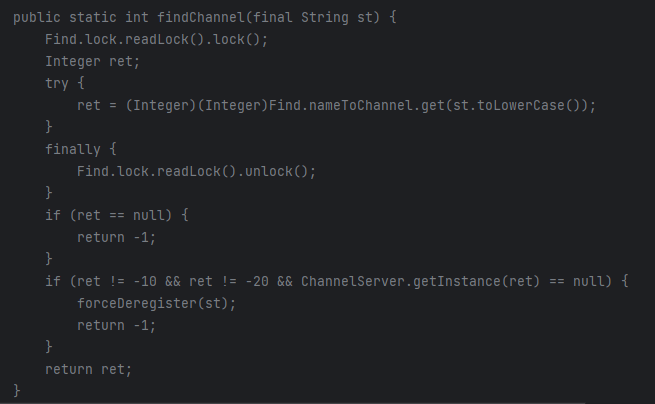
Task: Click the second 'return -1;' statement
Action: pyautogui.click(x=117, y=325)
